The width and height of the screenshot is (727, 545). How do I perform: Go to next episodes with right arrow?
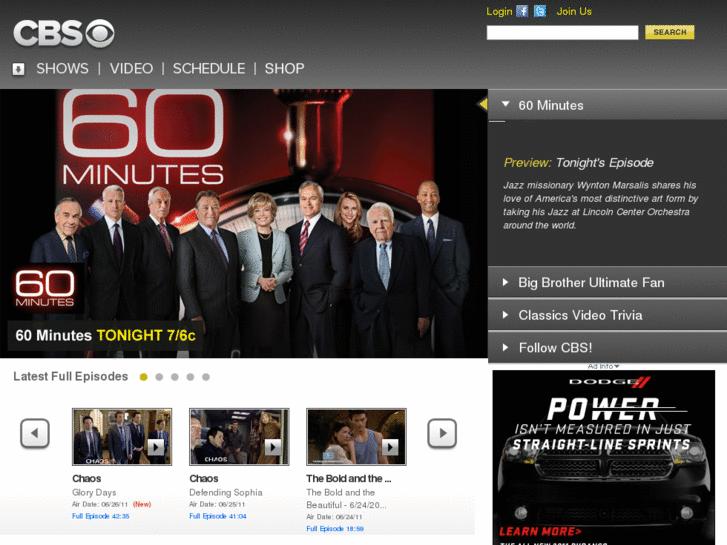click(x=442, y=433)
